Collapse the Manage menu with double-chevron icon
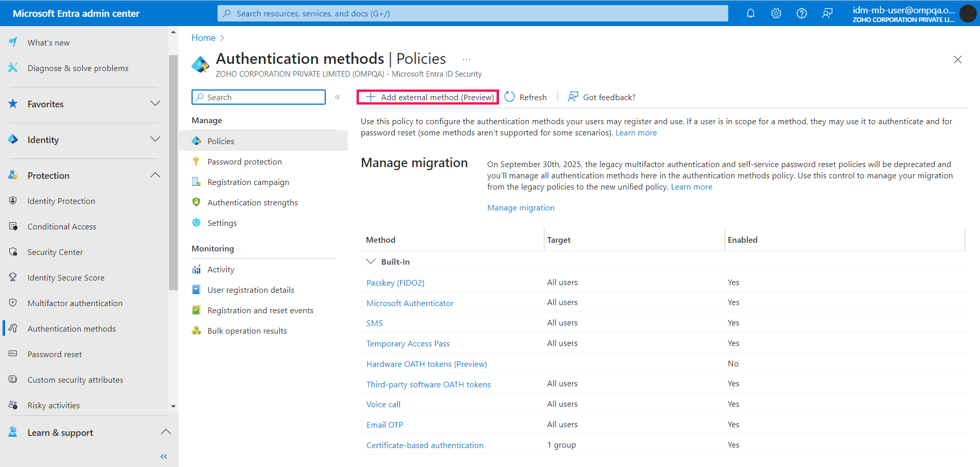980x467 pixels. (x=338, y=97)
